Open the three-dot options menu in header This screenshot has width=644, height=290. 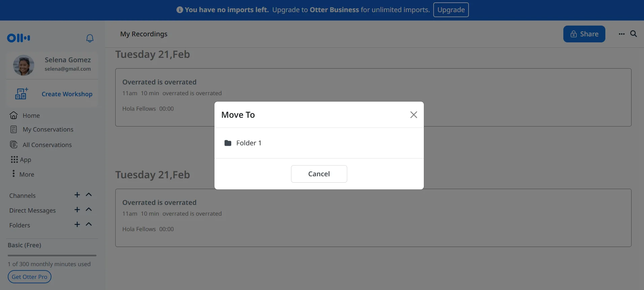pyautogui.click(x=621, y=34)
